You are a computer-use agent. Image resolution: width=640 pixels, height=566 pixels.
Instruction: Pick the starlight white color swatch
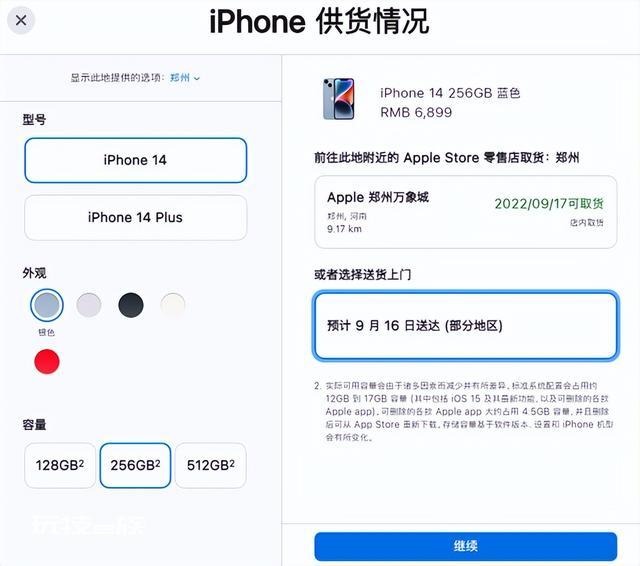point(173,305)
